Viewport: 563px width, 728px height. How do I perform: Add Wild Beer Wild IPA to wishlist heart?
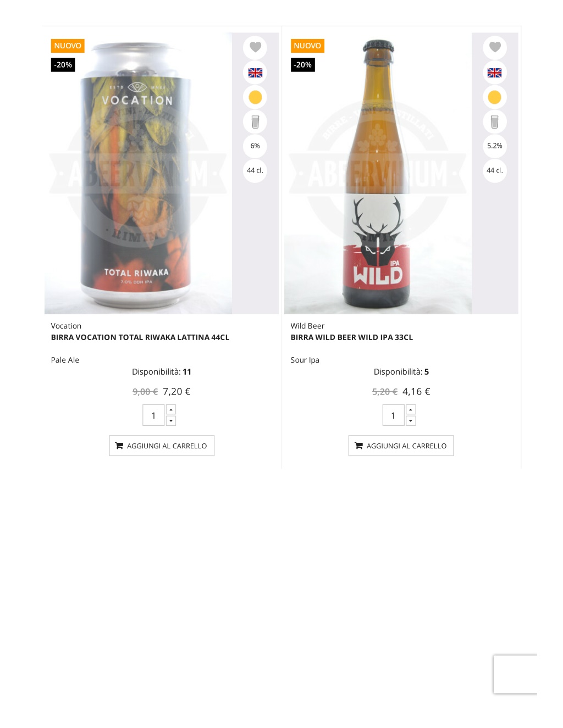(495, 47)
